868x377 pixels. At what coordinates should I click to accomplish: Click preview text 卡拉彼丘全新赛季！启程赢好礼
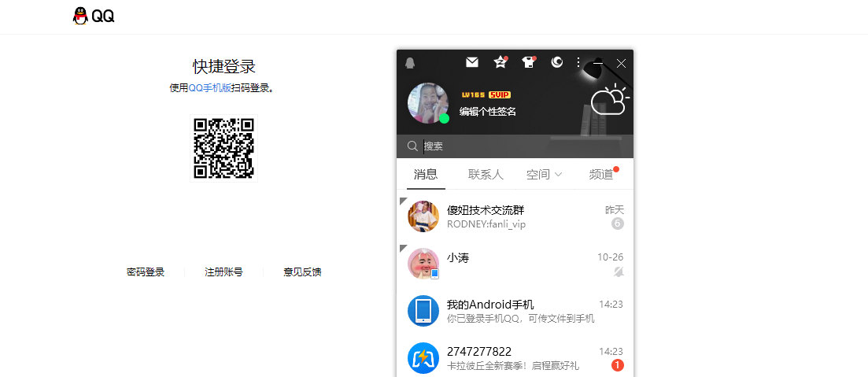tap(513, 367)
